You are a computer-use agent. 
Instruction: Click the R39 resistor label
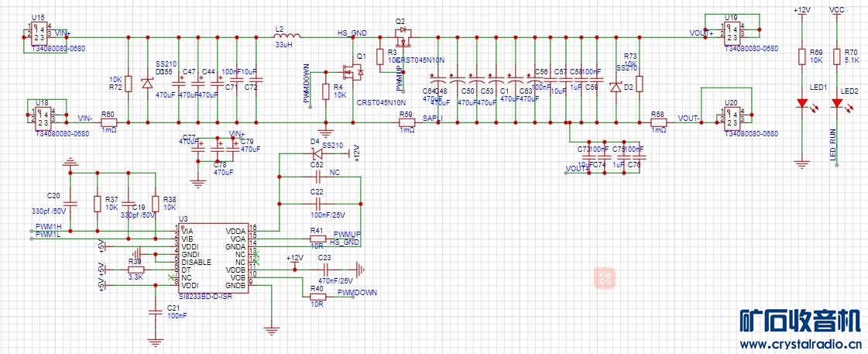[135, 261]
